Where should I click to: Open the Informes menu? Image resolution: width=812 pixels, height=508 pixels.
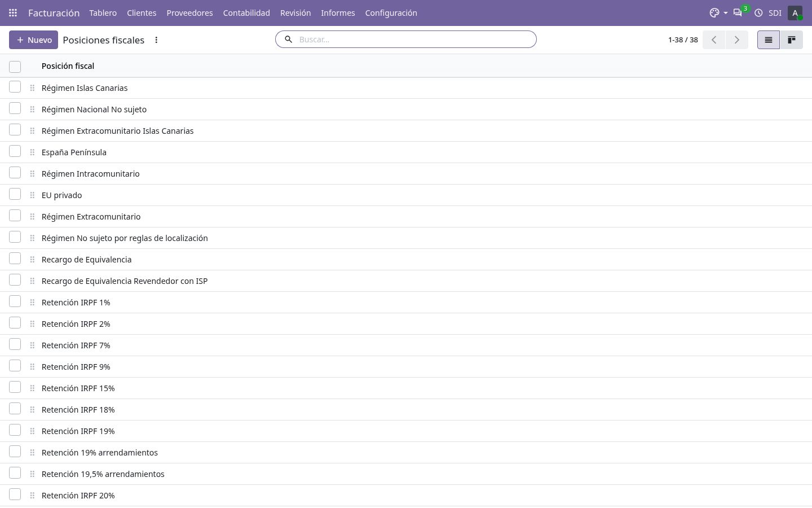[338, 12]
